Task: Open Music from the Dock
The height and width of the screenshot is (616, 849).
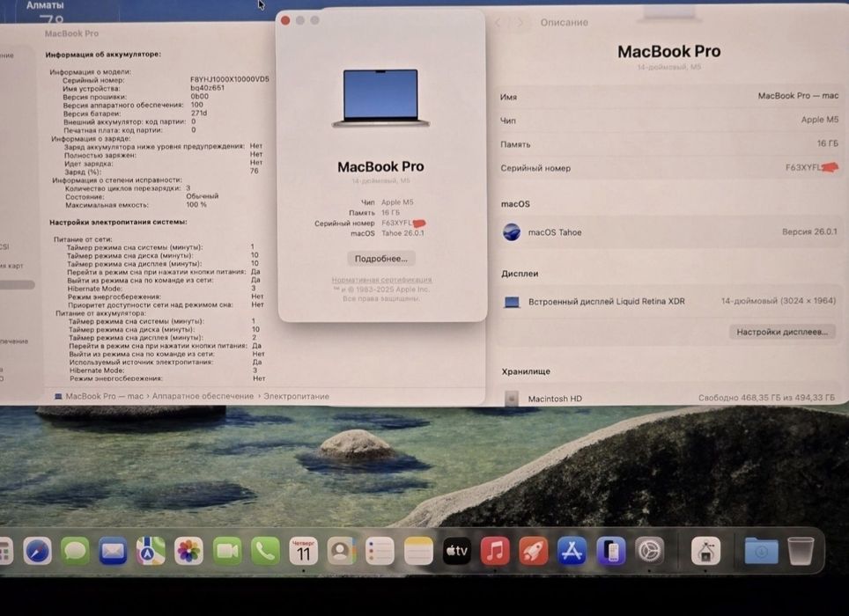Action: [495, 551]
